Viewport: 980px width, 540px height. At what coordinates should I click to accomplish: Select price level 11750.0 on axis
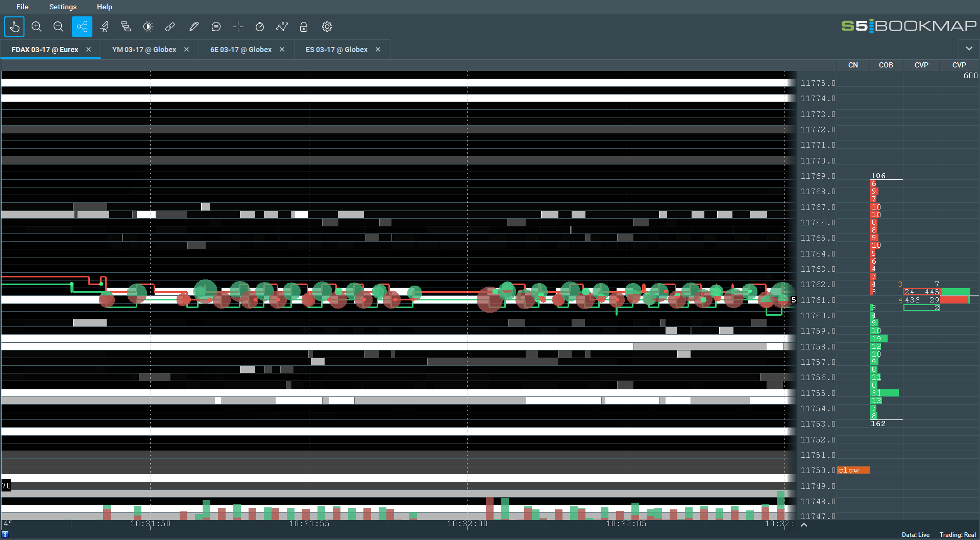(x=818, y=471)
